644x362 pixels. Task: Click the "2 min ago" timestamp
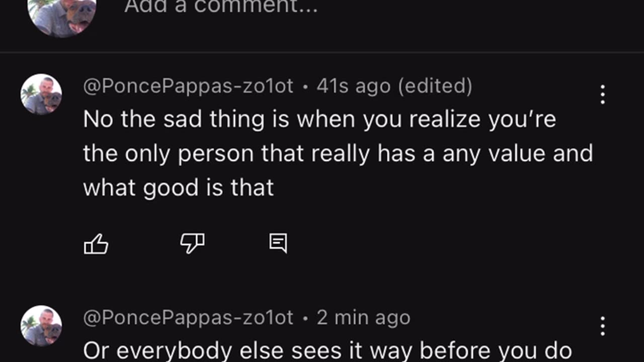point(363,318)
